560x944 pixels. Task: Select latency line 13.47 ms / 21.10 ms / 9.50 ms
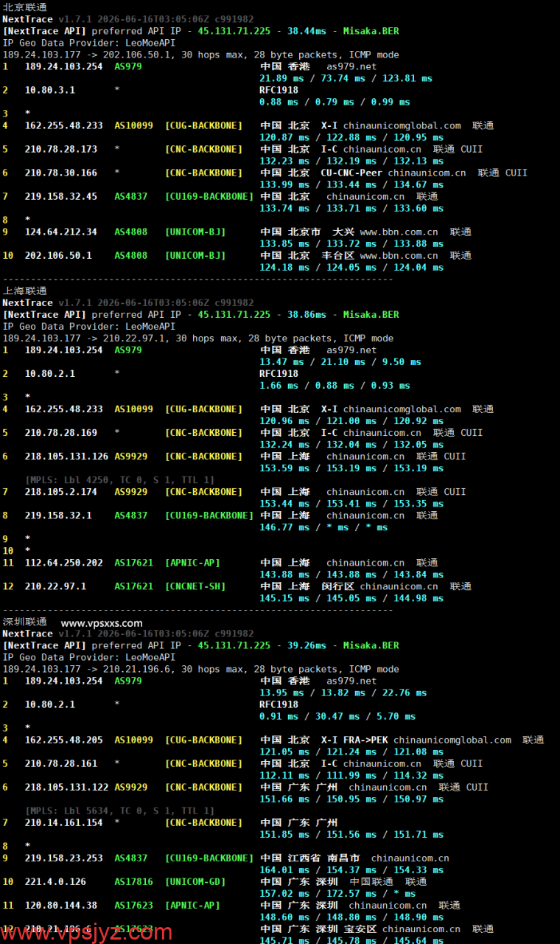340,362
